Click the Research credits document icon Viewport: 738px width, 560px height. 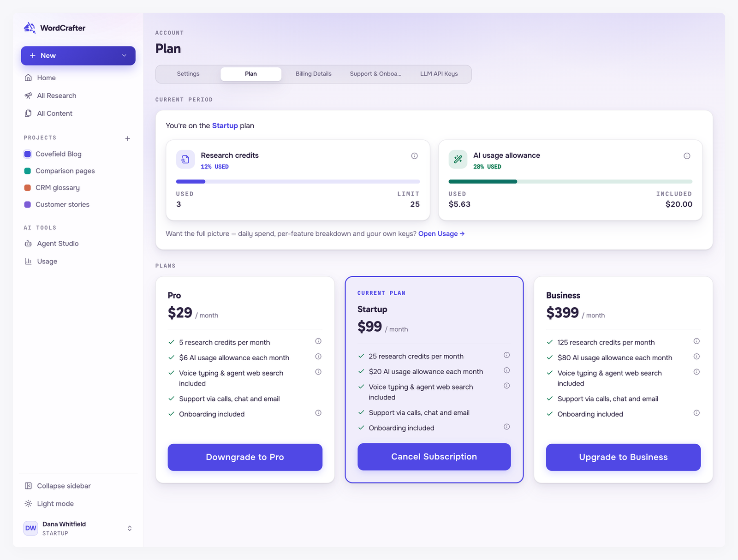click(x=185, y=160)
